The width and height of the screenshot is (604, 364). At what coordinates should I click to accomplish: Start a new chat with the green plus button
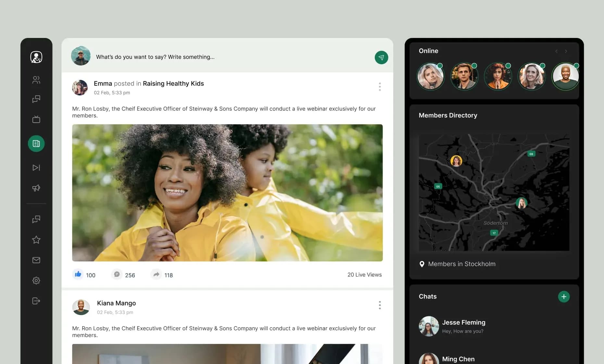[x=564, y=297]
